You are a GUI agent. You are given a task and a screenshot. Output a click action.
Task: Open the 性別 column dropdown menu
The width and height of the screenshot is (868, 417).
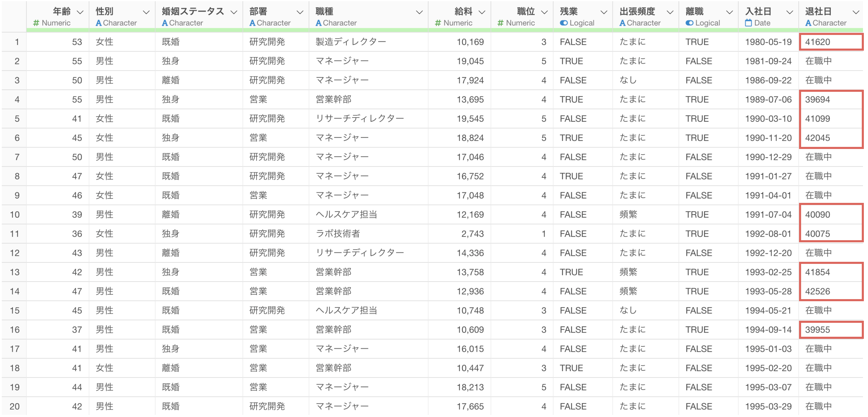146,12
